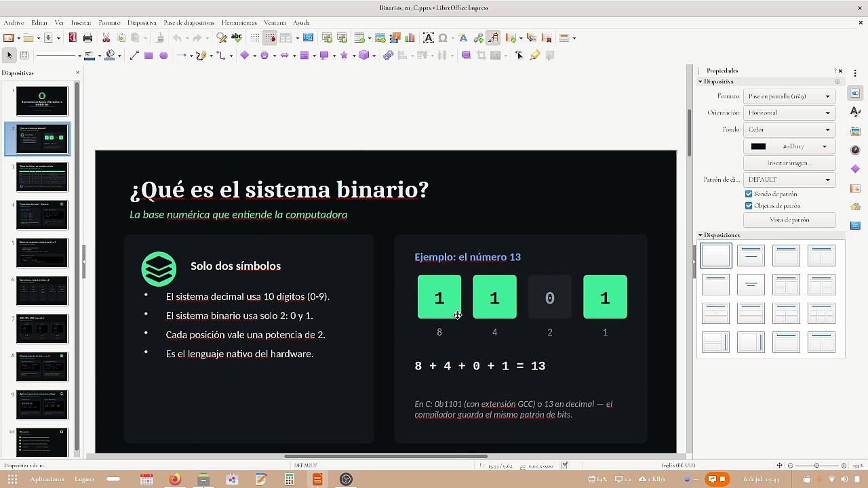Open the Fondo type dropdown
The width and height of the screenshot is (868, 488).
tap(789, 129)
